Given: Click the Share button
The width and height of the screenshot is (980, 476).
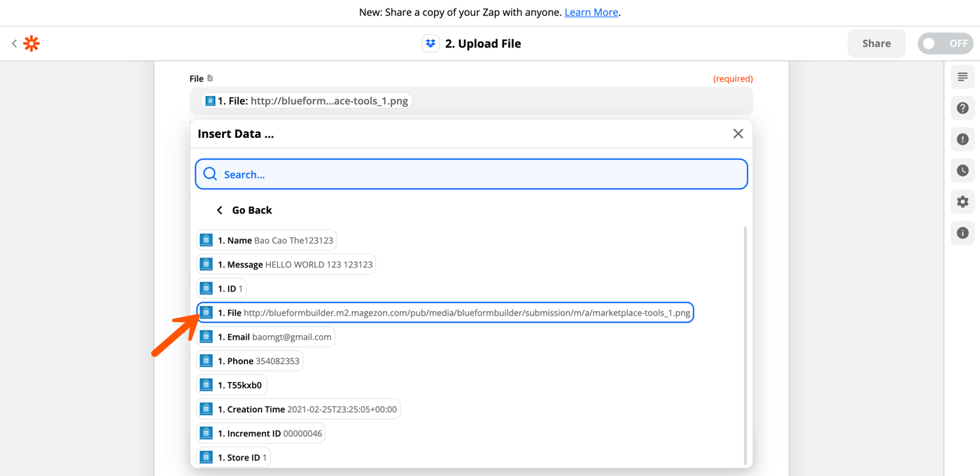Looking at the screenshot, I should (x=876, y=43).
